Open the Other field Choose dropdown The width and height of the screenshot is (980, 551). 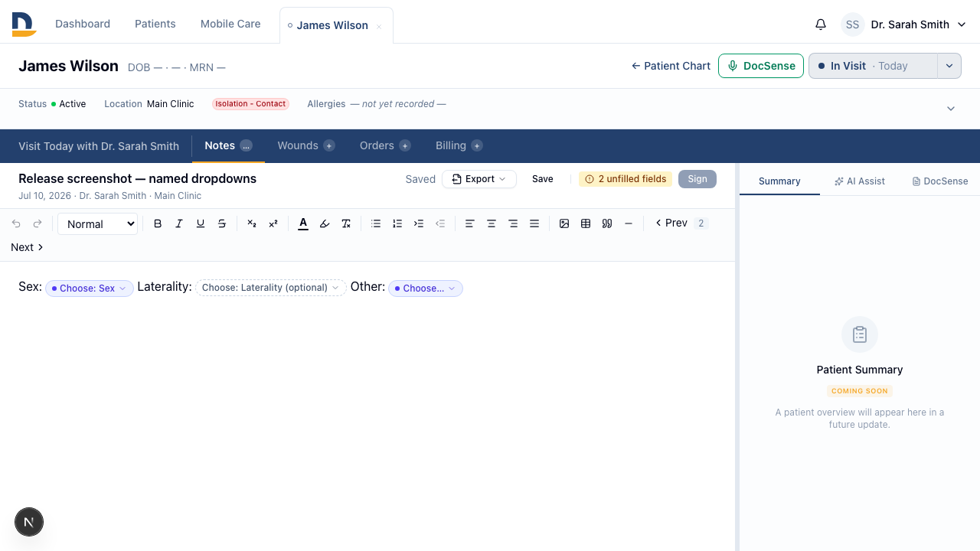pos(426,288)
